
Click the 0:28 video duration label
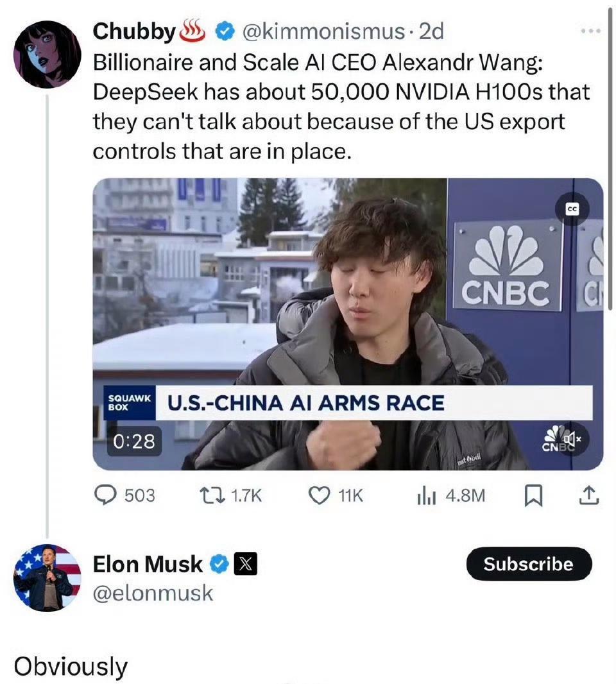pos(134,441)
